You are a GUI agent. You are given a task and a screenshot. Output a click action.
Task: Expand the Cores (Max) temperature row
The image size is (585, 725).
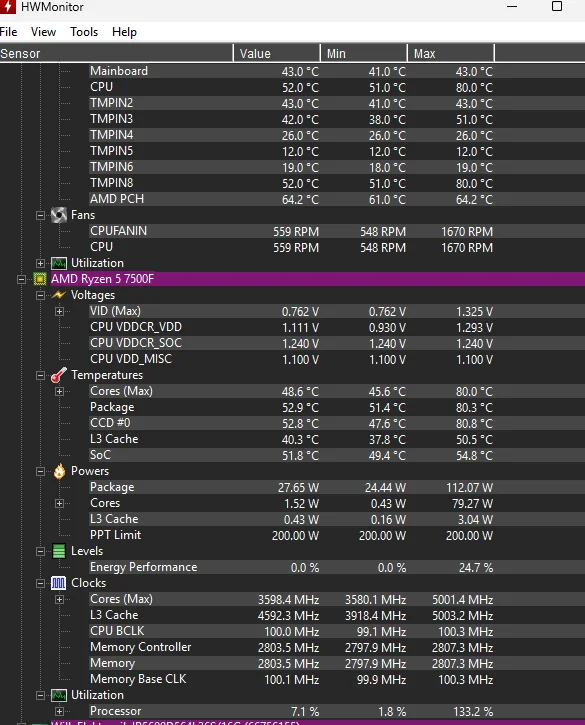pos(60,392)
